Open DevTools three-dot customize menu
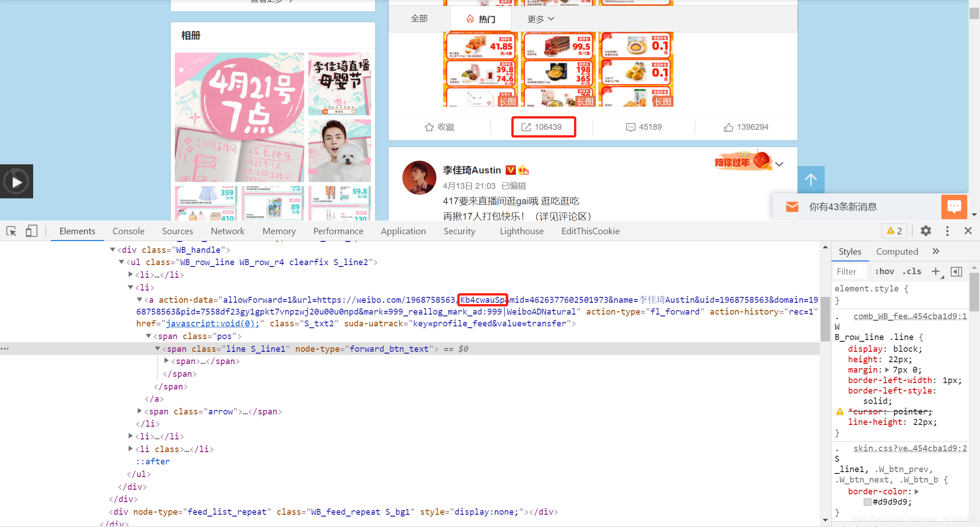This screenshot has width=980, height=527. pyautogui.click(x=947, y=231)
